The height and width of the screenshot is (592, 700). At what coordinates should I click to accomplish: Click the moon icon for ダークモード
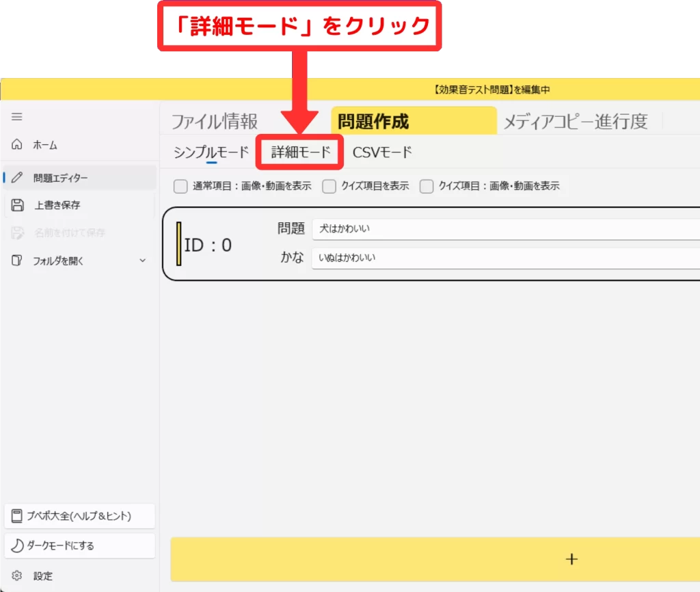[17, 546]
